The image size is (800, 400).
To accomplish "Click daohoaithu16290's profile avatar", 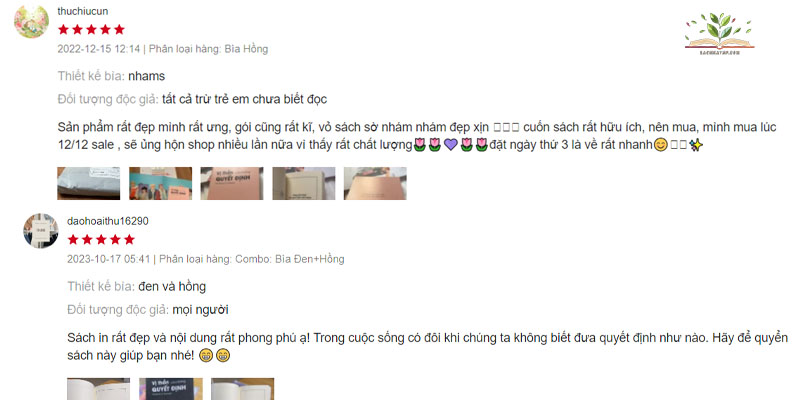I will pyautogui.click(x=41, y=231).
